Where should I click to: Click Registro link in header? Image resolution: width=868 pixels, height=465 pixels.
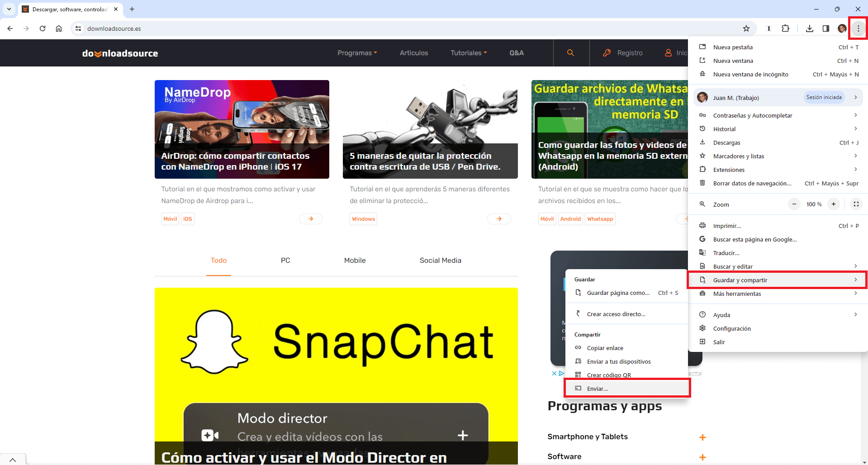(x=623, y=53)
